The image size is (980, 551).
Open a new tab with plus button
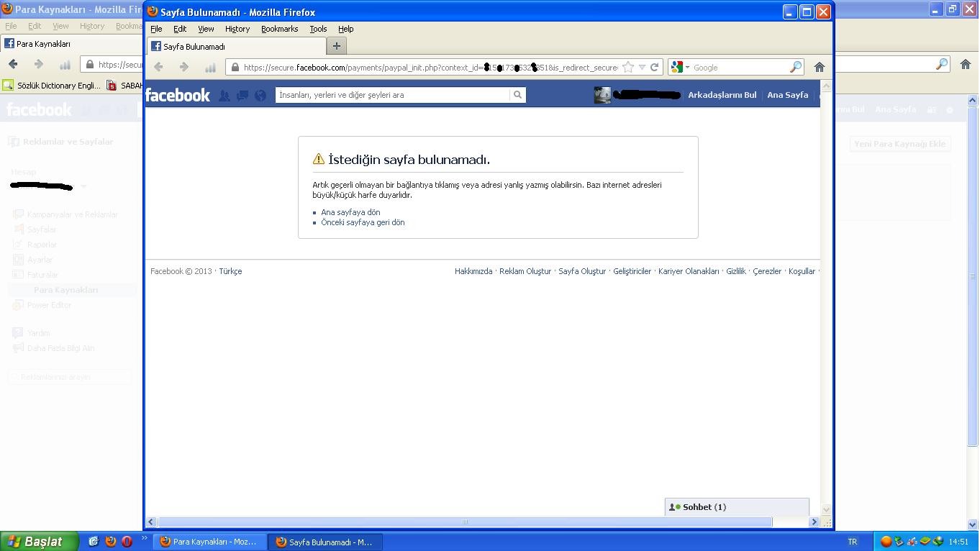(336, 46)
